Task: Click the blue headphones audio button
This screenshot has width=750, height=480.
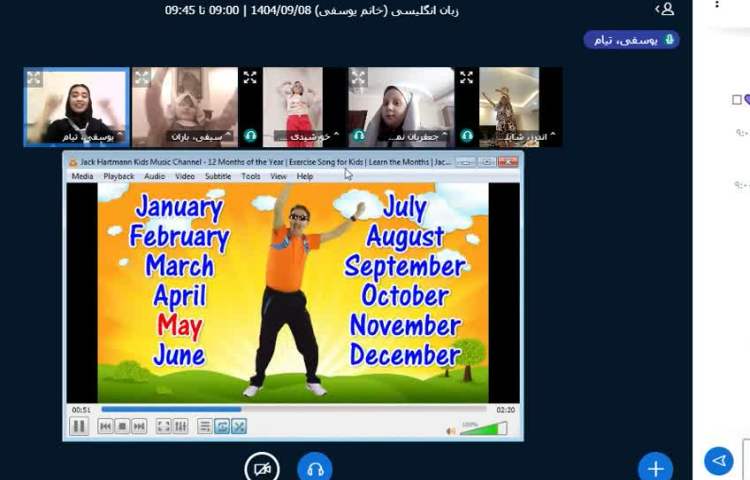Action: coord(315,468)
